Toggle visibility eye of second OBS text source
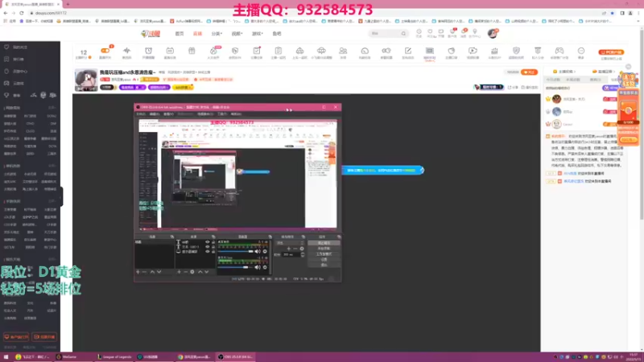 pos(208,247)
